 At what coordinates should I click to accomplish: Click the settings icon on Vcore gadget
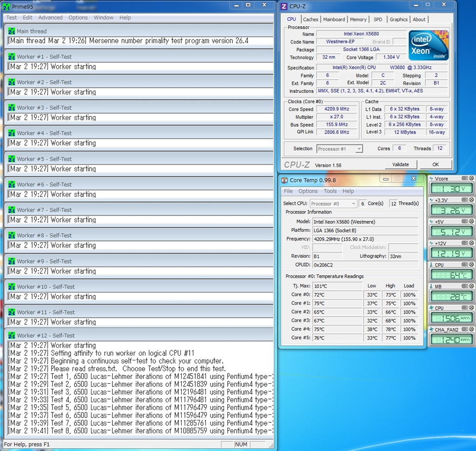pyautogui.click(x=464, y=178)
